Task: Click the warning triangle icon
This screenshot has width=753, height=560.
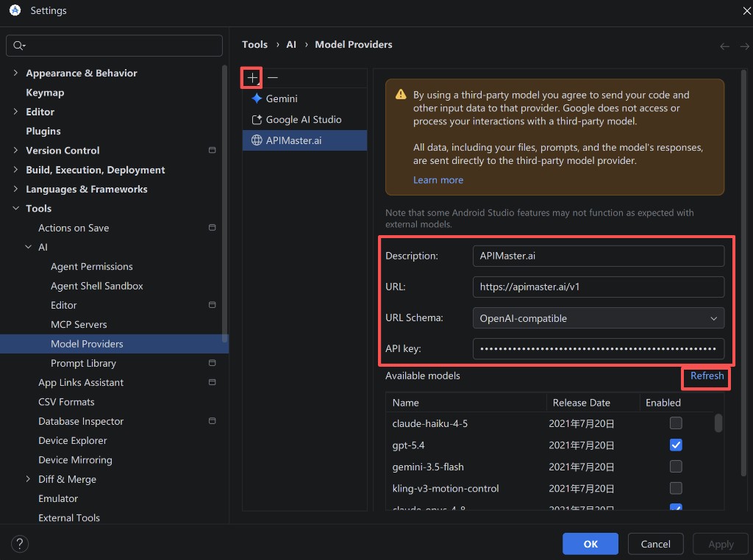Action: click(x=401, y=95)
